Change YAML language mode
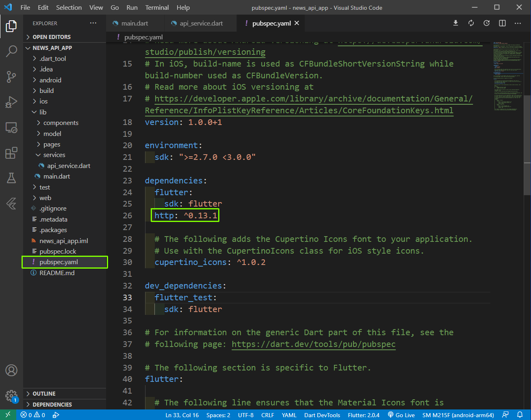The width and height of the screenshot is (531, 420). tap(289, 415)
